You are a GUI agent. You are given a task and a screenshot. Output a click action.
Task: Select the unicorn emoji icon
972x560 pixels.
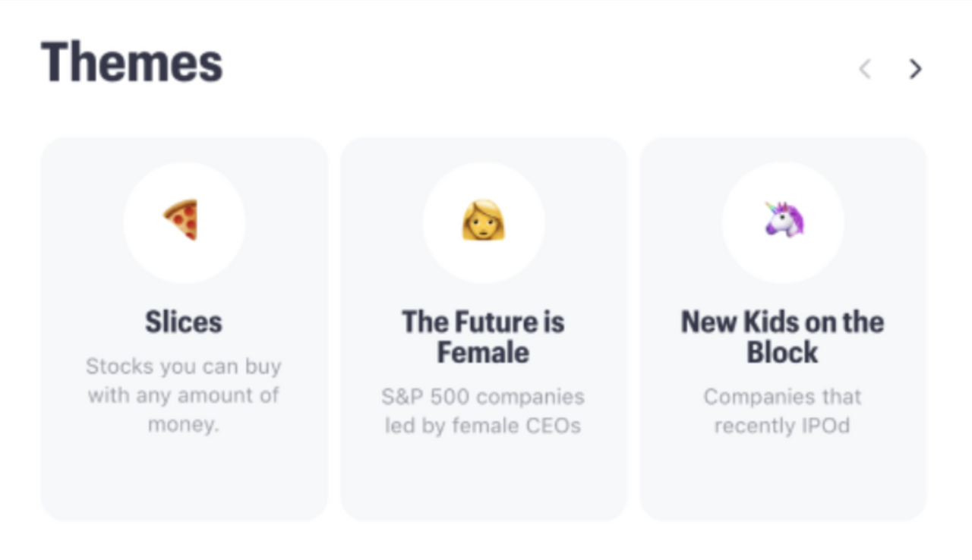point(784,219)
